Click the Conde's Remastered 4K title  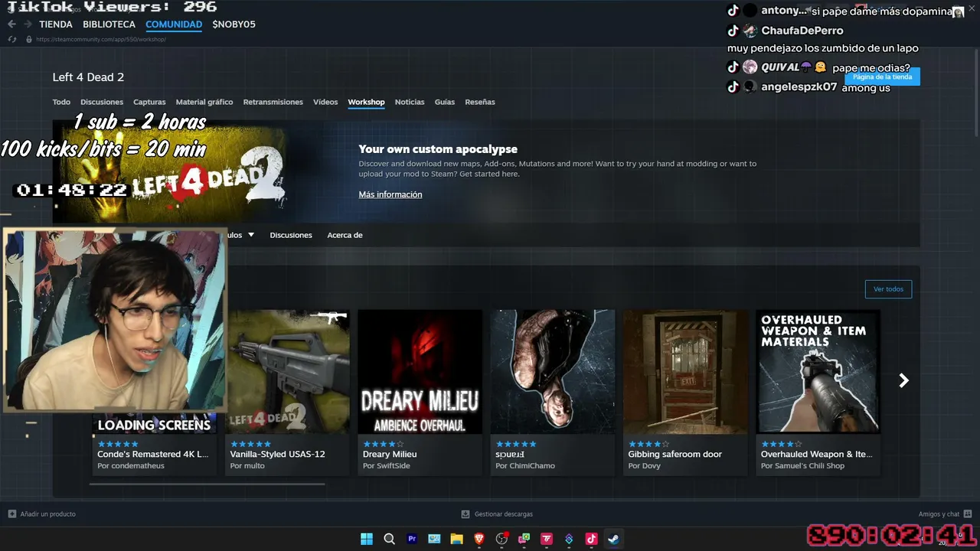[x=153, y=454]
